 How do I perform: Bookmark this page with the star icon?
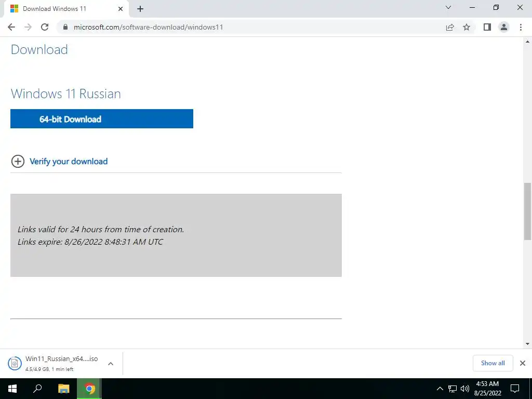[467, 27]
